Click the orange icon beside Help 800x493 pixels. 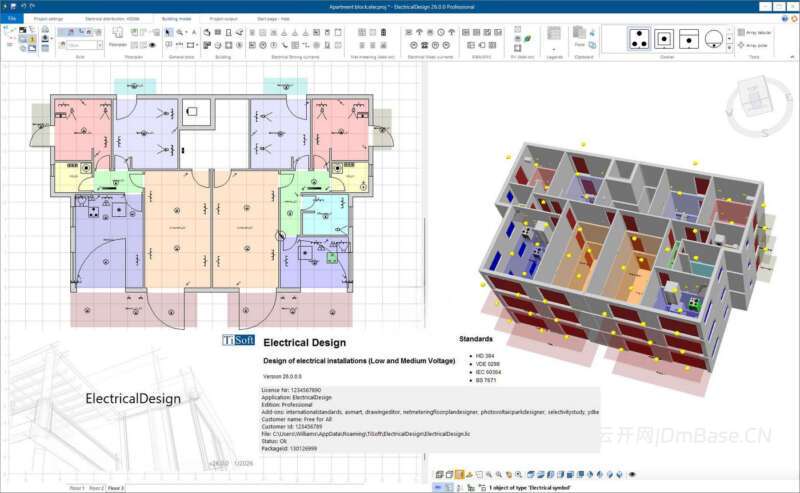click(x=794, y=19)
